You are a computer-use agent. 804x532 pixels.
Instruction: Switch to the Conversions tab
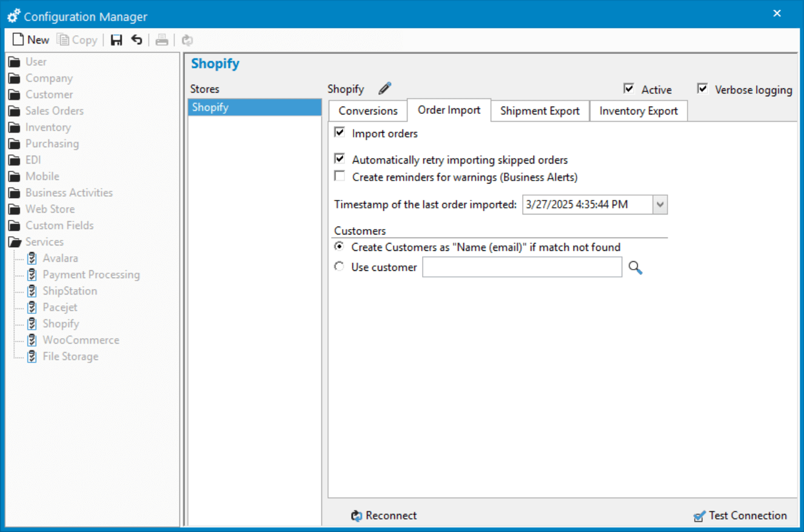click(x=368, y=111)
